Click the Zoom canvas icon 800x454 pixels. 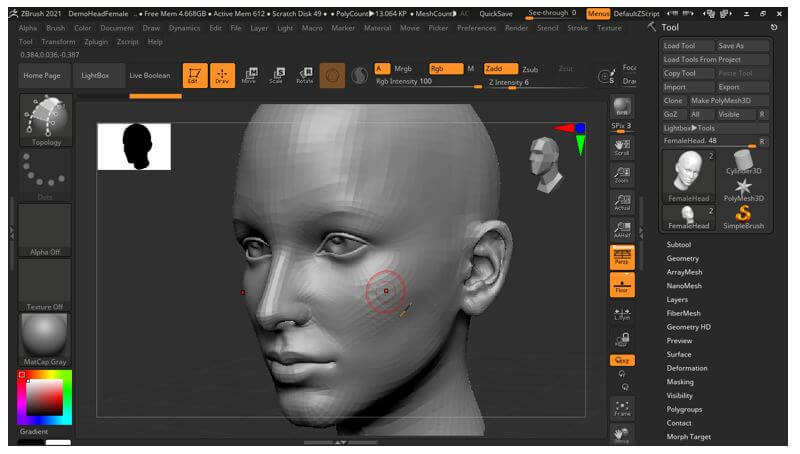pos(622,174)
